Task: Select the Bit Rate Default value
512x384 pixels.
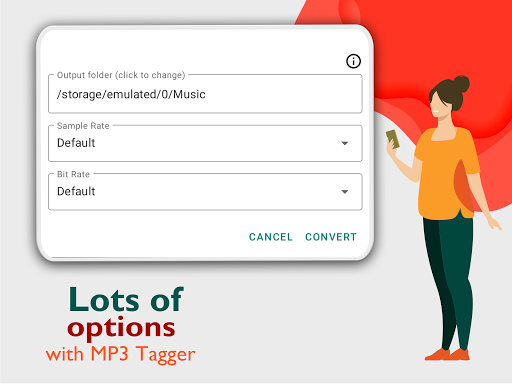Action: [76, 191]
